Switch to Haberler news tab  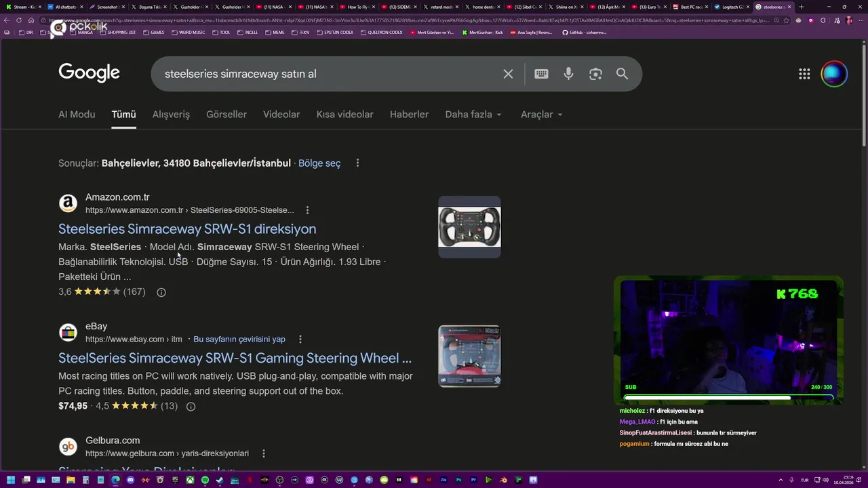click(x=409, y=115)
